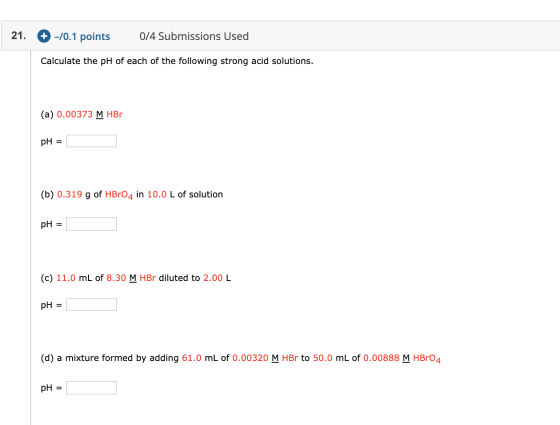Click the red 0.00320 concentration in part (d)
This screenshot has width=560, height=425.
point(250,358)
